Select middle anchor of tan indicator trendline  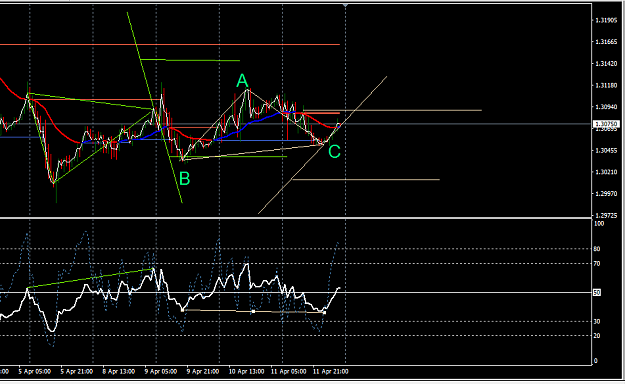click(254, 311)
